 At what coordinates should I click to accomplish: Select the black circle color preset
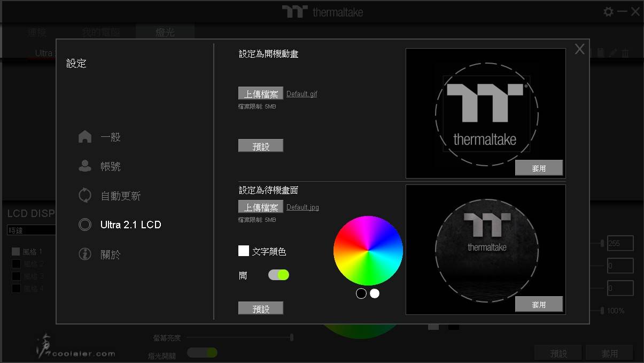click(361, 294)
